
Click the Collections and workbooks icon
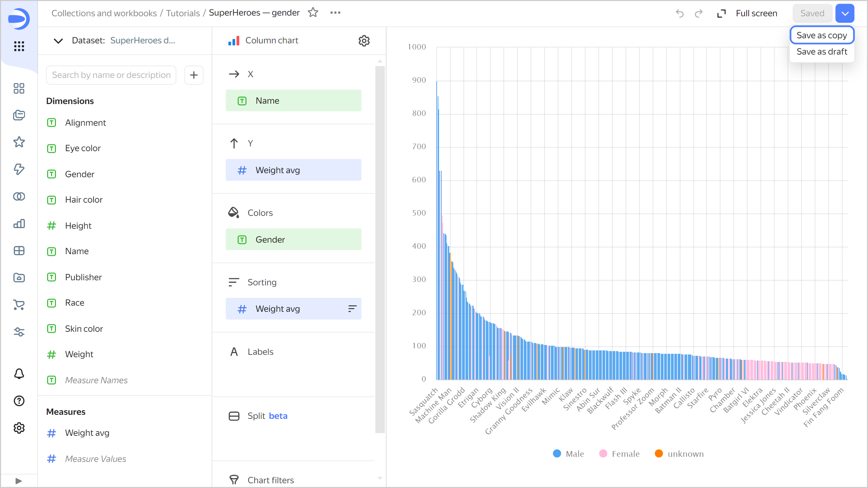(x=18, y=115)
